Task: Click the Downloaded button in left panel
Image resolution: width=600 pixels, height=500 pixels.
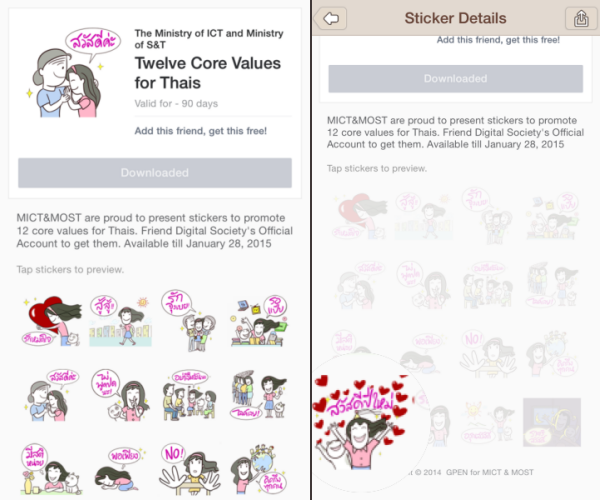Action: pos(155,173)
